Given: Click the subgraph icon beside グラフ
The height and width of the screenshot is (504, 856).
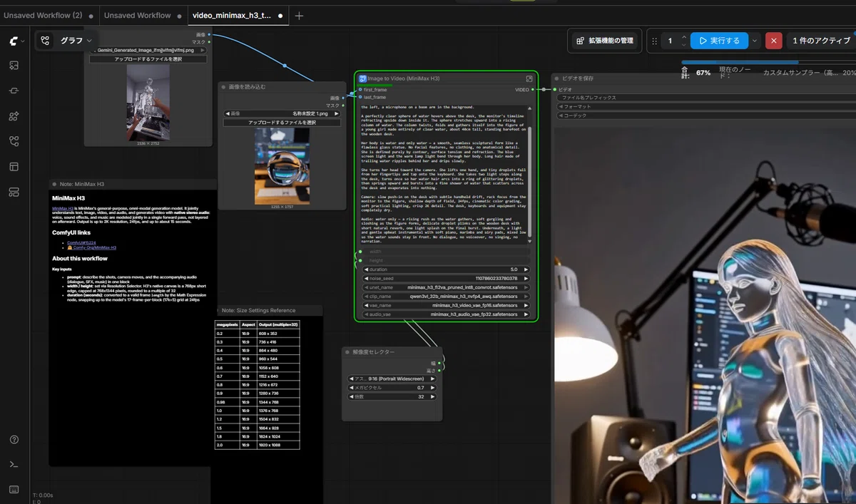Looking at the screenshot, I should click(x=46, y=41).
